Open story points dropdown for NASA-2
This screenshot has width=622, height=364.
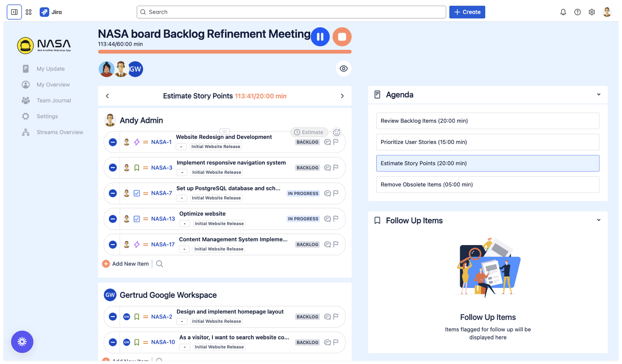[182, 322]
